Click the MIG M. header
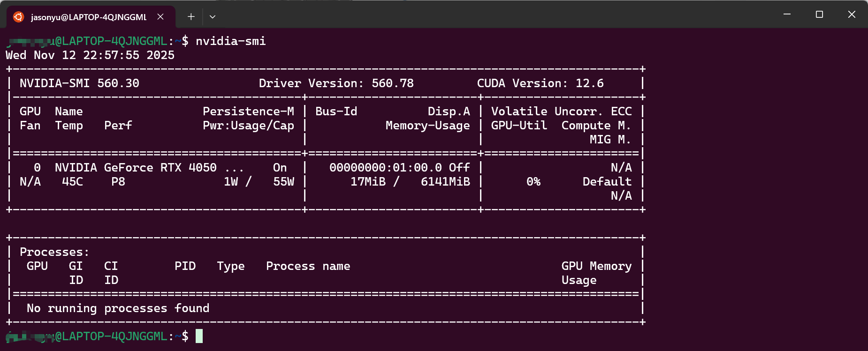868x351 pixels. pyautogui.click(x=610, y=140)
